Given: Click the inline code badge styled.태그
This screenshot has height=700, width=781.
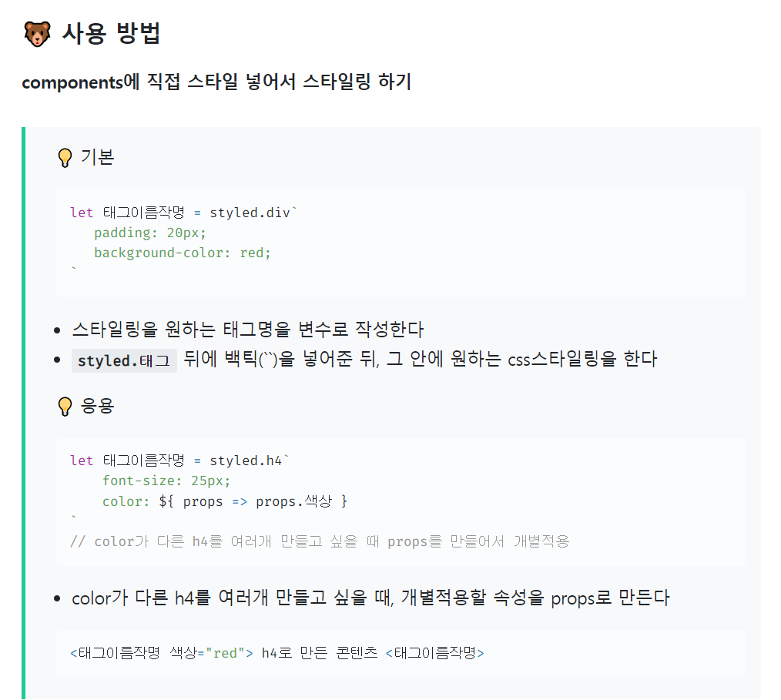Looking at the screenshot, I should [124, 360].
